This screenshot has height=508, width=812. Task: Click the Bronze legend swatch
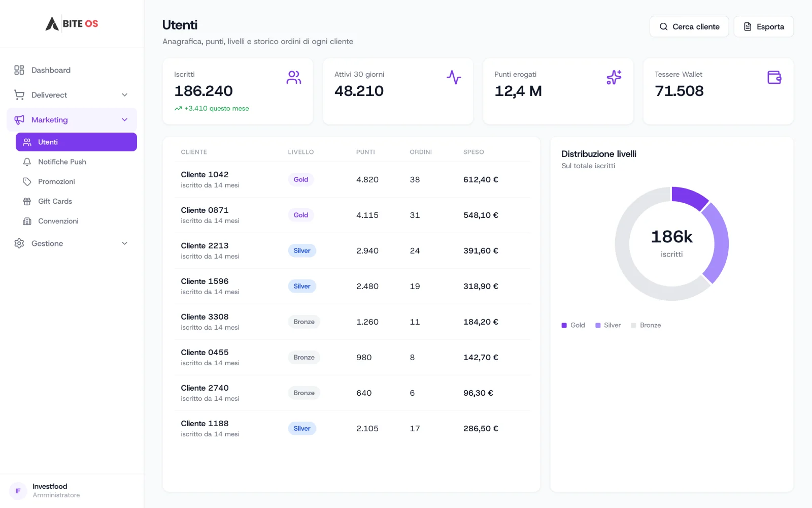[633, 326]
